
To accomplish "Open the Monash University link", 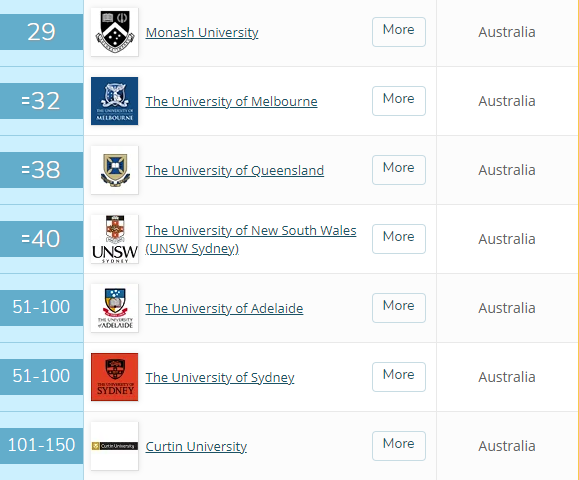I will click(202, 32).
